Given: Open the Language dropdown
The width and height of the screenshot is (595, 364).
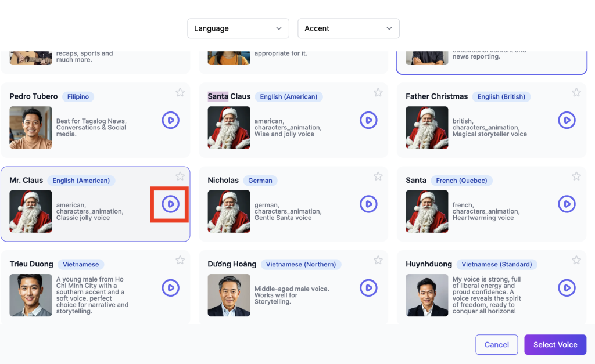Looking at the screenshot, I should tap(238, 28).
